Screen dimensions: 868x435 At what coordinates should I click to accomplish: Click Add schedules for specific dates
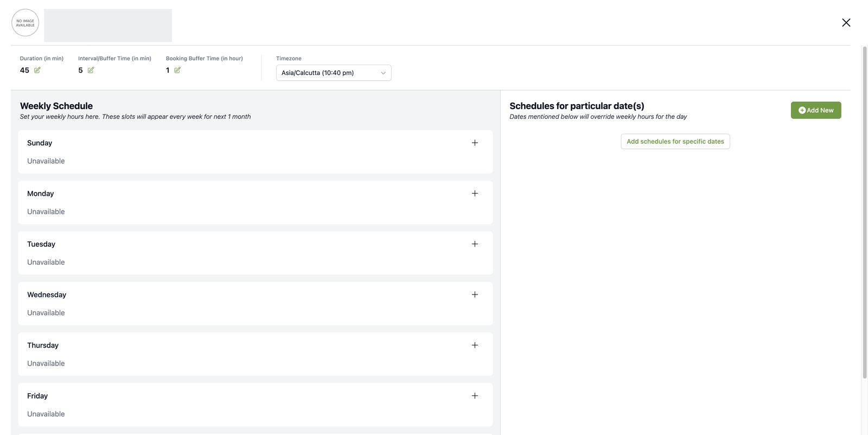tap(675, 142)
